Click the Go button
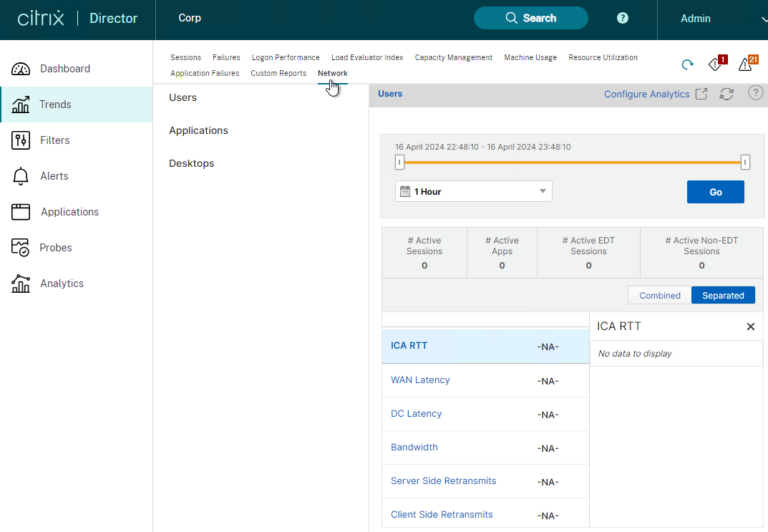The height and width of the screenshot is (532, 768). [x=715, y=192]
